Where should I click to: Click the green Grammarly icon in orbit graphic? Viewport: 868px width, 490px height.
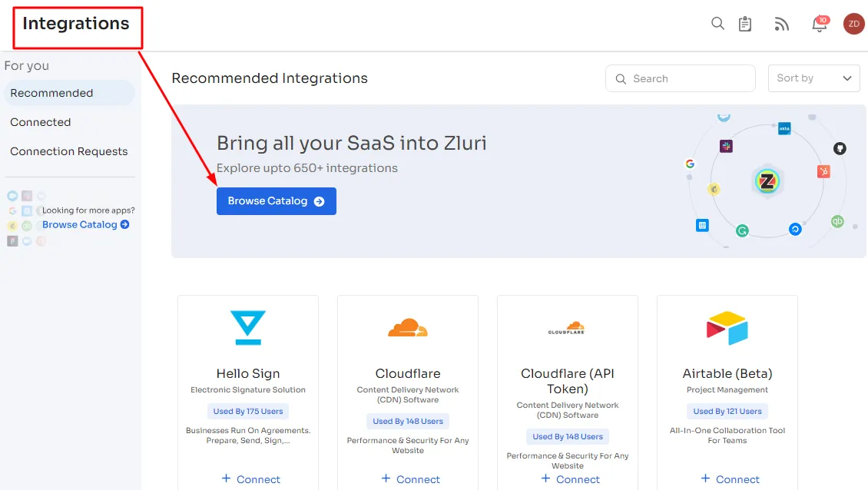pyautogui.click(x=742, y=231)
